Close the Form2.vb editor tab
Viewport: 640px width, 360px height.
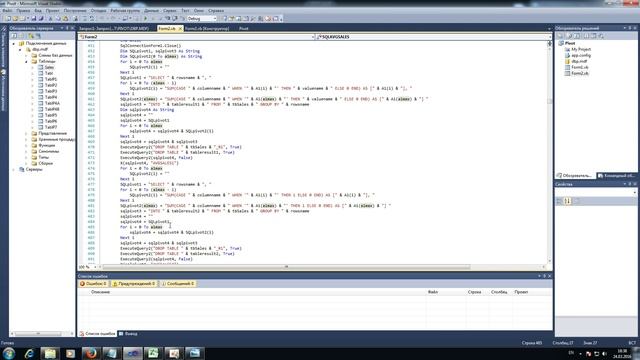point(180,29)
